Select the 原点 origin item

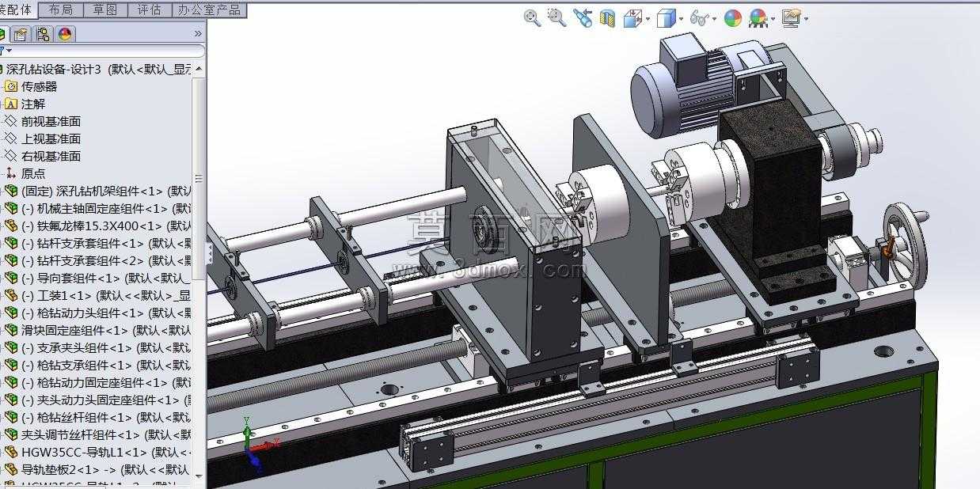click(x=33, y=173)
